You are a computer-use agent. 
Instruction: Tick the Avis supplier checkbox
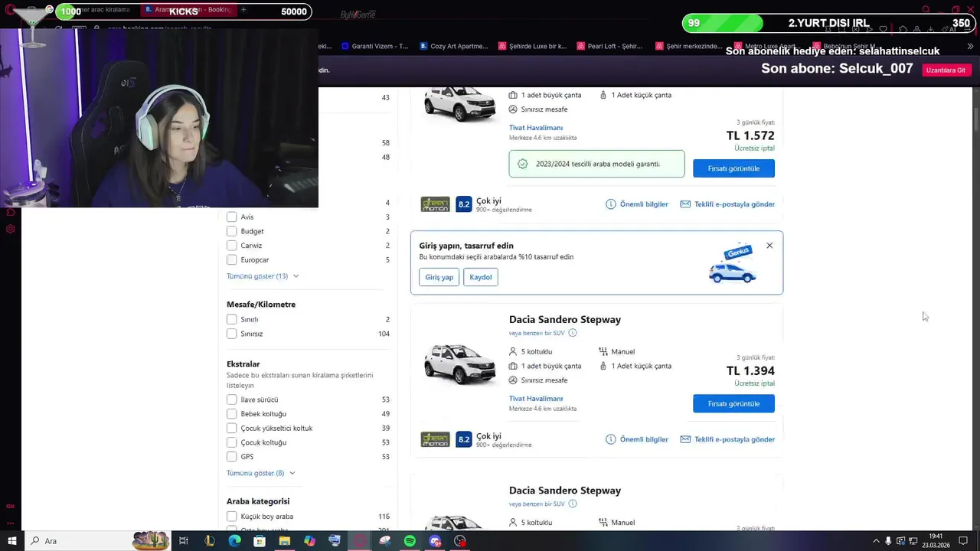click(231, 217)
